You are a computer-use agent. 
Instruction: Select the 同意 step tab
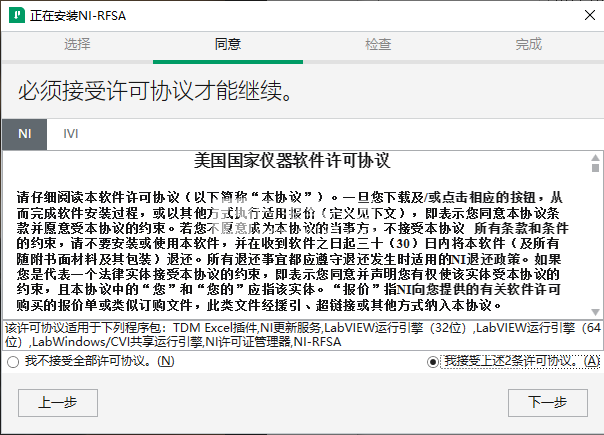tap(228, 44)
